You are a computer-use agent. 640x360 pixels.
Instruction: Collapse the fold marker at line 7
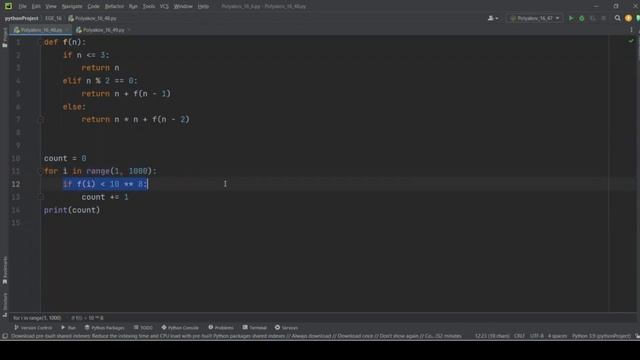[x=41, y=120]
